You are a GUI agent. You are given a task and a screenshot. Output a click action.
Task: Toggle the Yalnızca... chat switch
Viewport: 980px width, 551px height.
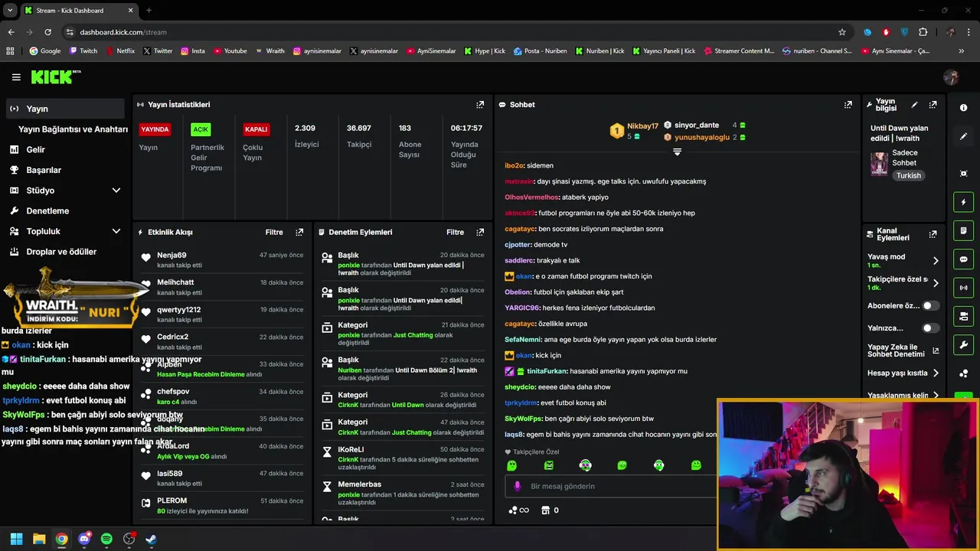(x=930, y=328)
